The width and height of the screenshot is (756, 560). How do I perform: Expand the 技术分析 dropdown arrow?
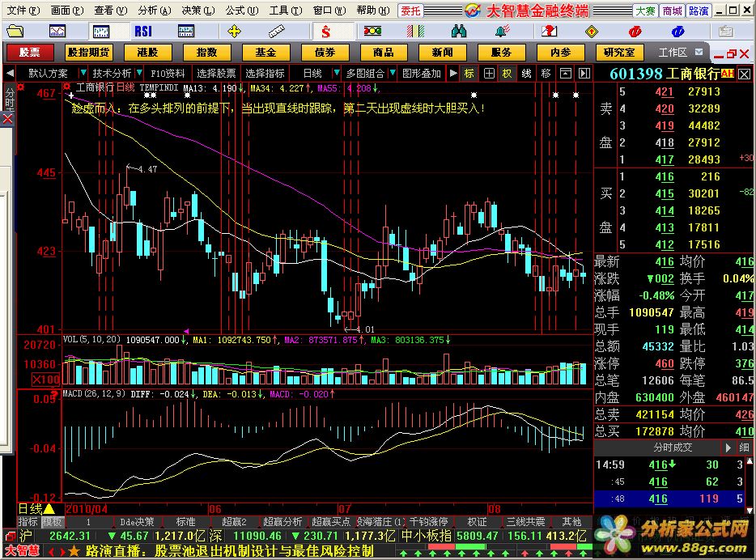[139, 74]
